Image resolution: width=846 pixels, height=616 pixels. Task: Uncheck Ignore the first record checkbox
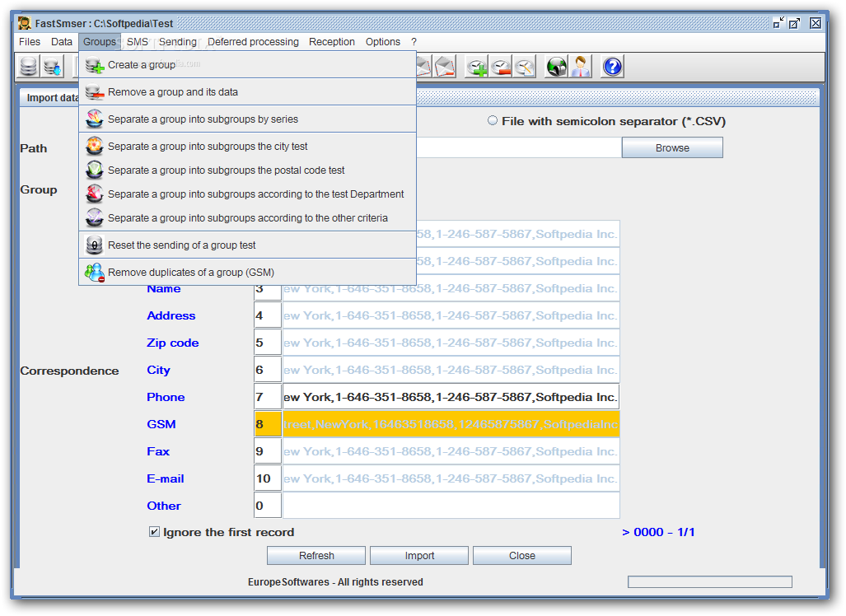point(154,532)
